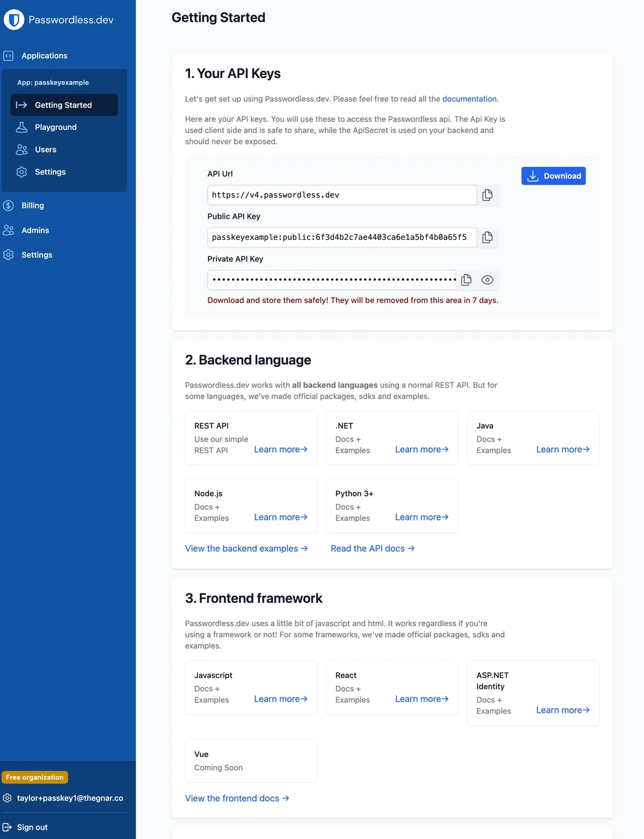The width and height of the screenshot is (644, 839).
Task: Click the masked Private API Key field
Action: click(332, 279)
